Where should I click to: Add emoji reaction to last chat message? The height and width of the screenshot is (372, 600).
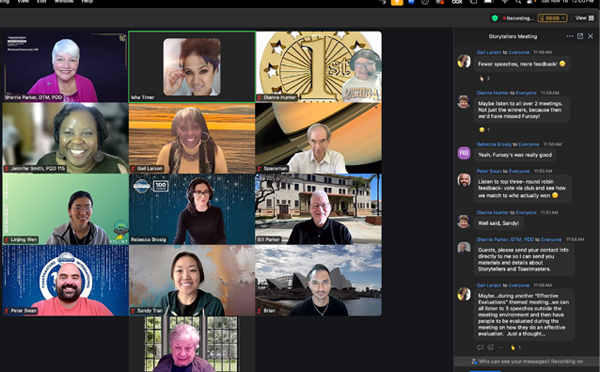(491, 348)
